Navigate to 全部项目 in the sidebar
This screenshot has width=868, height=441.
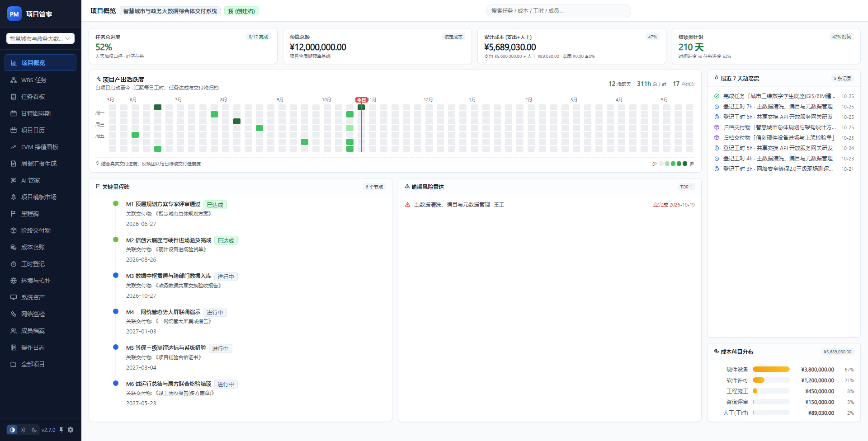[40, 364]
